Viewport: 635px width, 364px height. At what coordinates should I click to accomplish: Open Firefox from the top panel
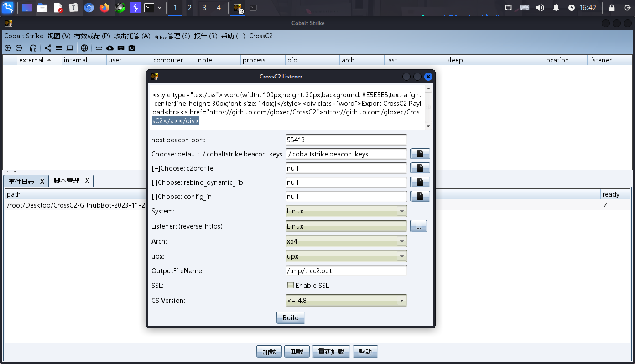104,8
